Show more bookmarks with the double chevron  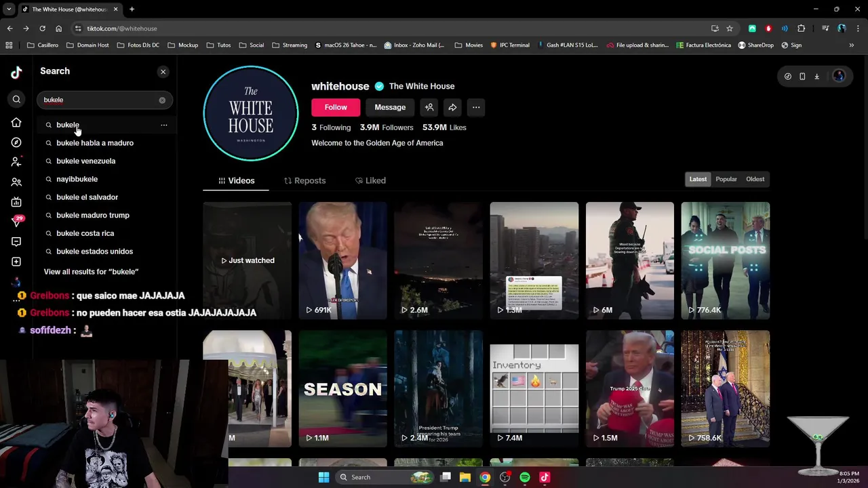[x=852, y=45]
